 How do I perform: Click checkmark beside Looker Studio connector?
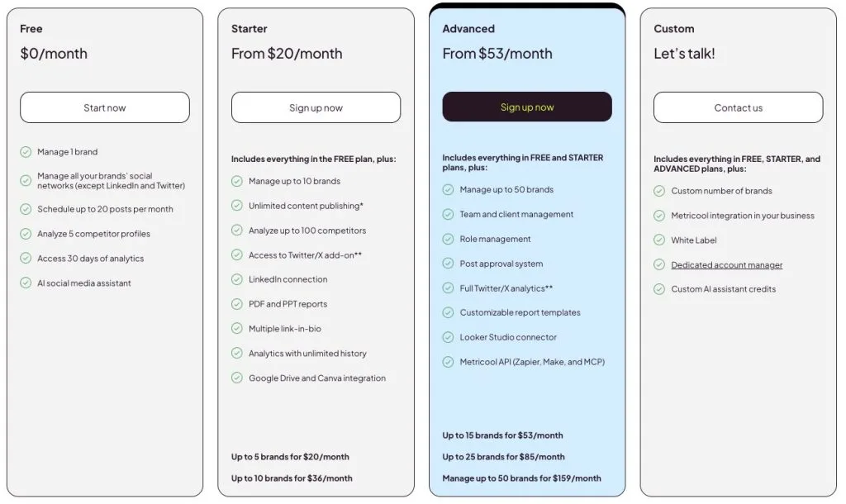[448, 337]
